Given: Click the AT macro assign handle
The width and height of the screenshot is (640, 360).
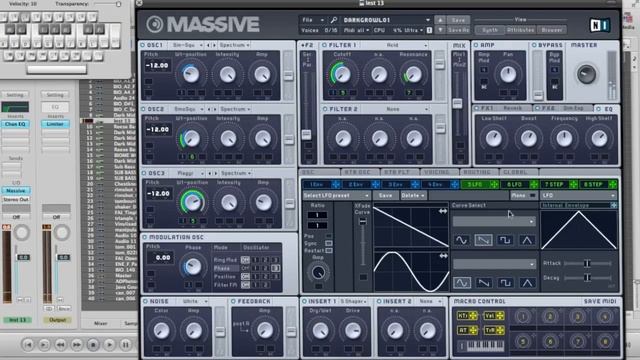Looking at the screenshot, I should 473,330.
